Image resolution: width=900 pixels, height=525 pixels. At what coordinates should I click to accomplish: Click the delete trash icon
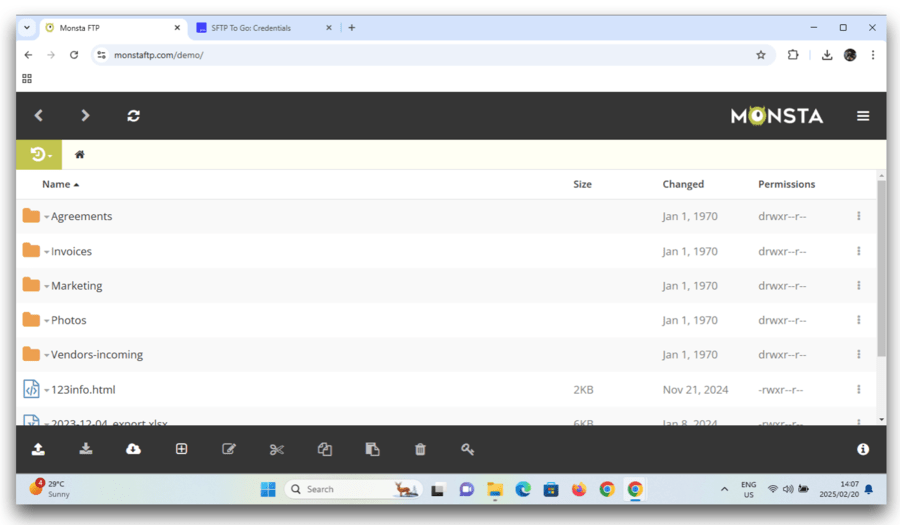coord(420,449)
